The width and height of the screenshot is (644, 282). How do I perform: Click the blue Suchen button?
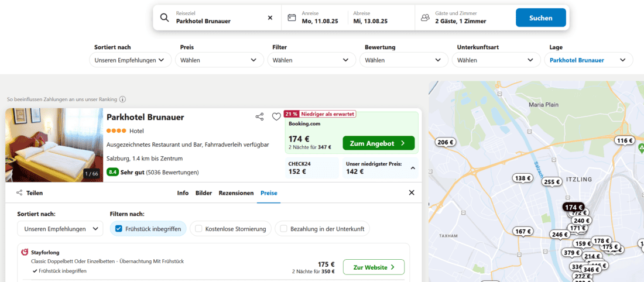540,18
